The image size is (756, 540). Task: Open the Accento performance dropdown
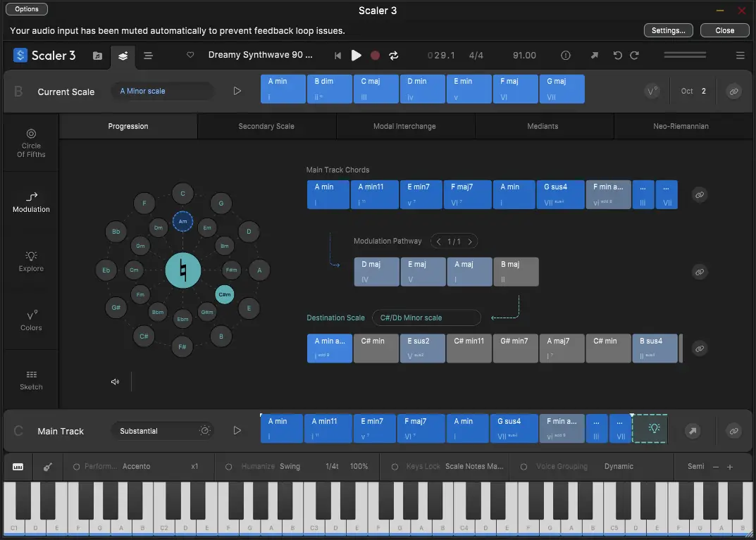tap(137, 467)
